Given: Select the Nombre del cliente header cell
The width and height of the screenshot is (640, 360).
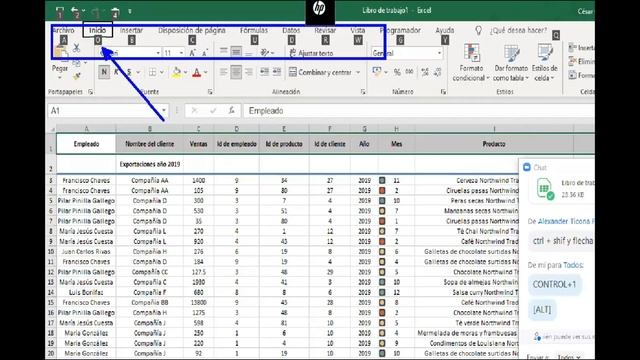Looking at the screenshot, I should tap(150, 144).
